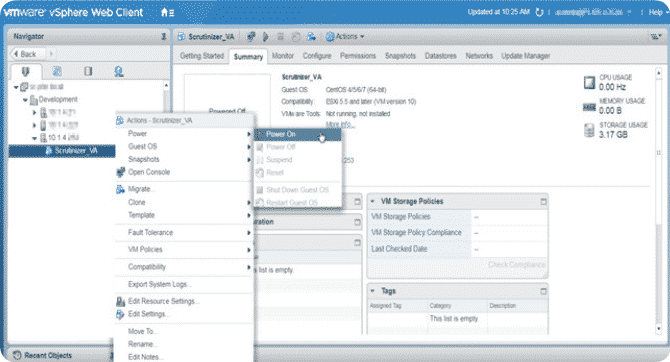
Task: Sort tags by Description column
Action: click(x=517, y=306)
